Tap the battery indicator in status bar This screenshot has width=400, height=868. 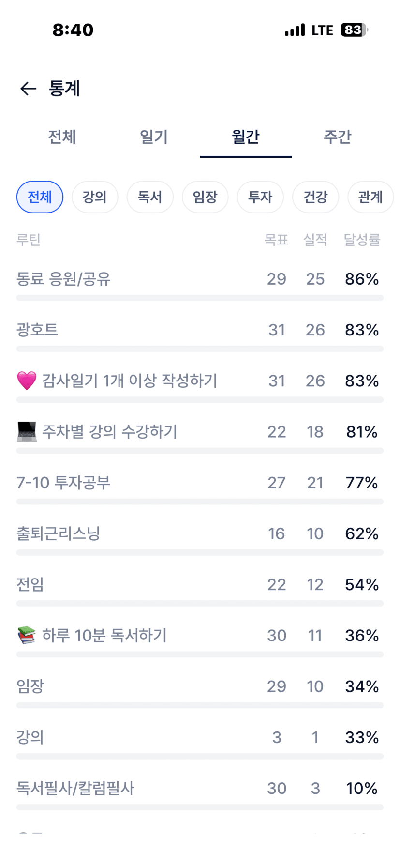click(x=354, y=30)
